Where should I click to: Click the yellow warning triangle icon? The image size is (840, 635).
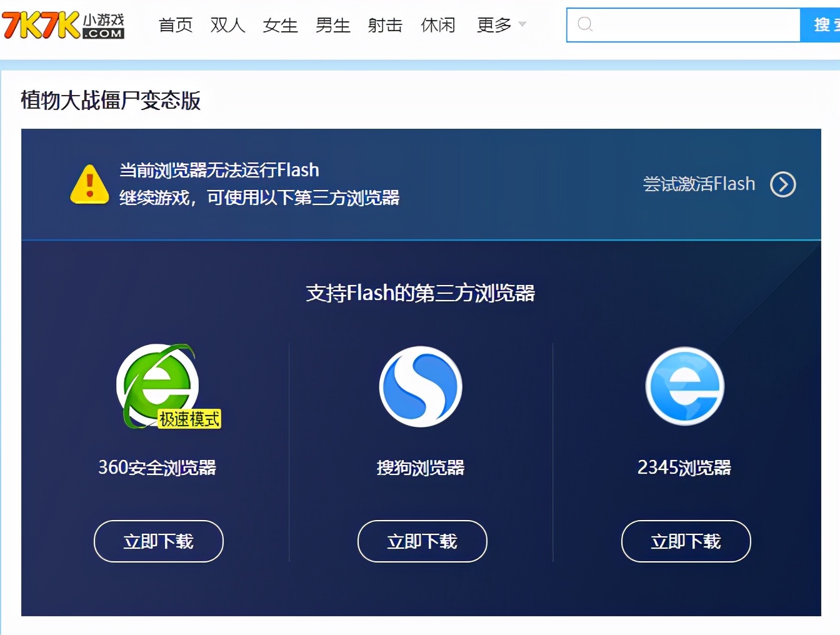pyautogui.click(x=89, y=186)
